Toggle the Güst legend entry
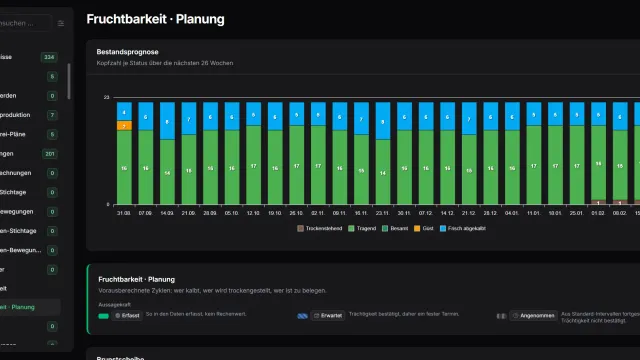The width and height of the screenshot is (640, 360). tap(424, 229)
